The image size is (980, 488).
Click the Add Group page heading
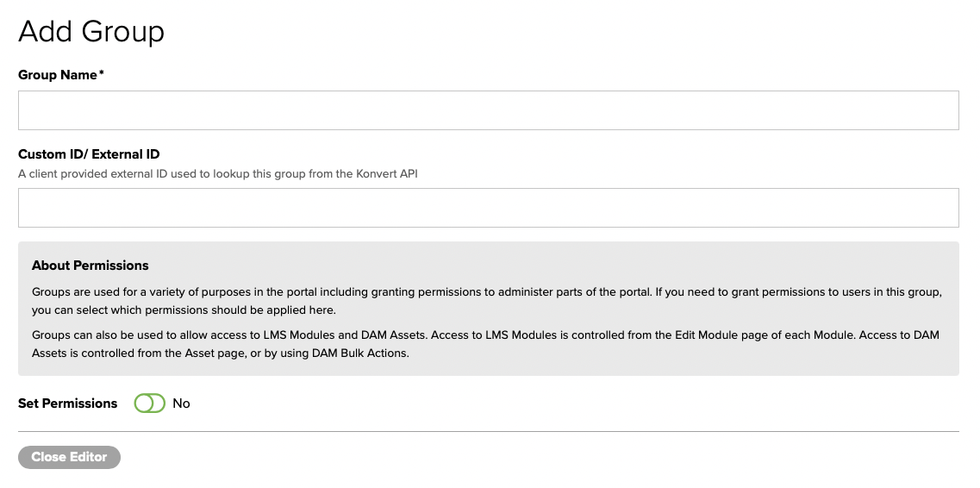click(x=91, y=32)
